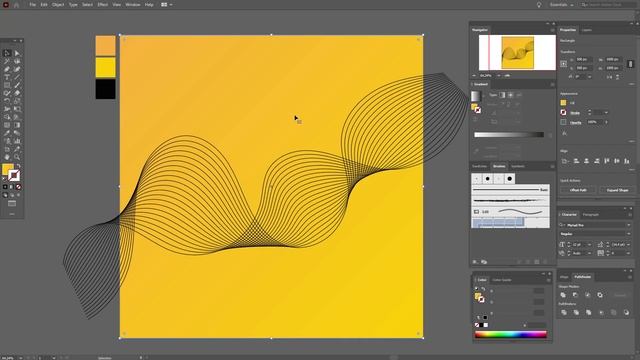This screenshot has height=360, width=640.
Task: Toggle constrain width and height proportions
Action: click(x=631, y=64)
